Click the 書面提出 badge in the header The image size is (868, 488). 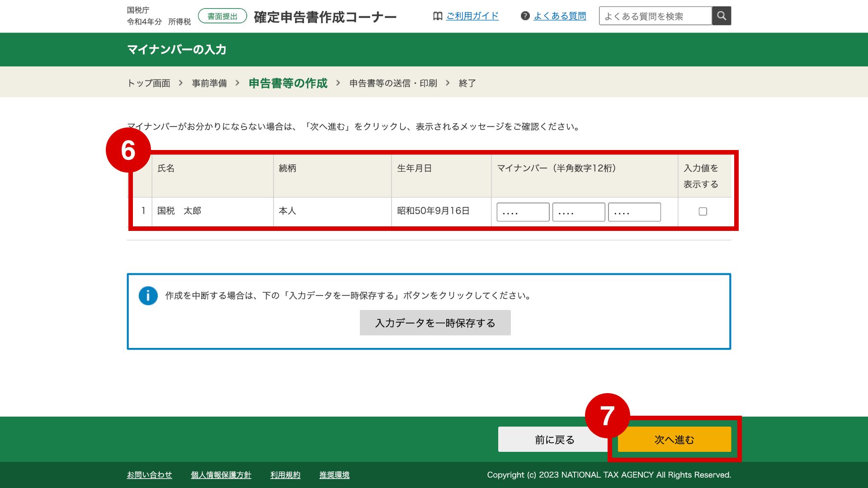(x=222, y=16)
